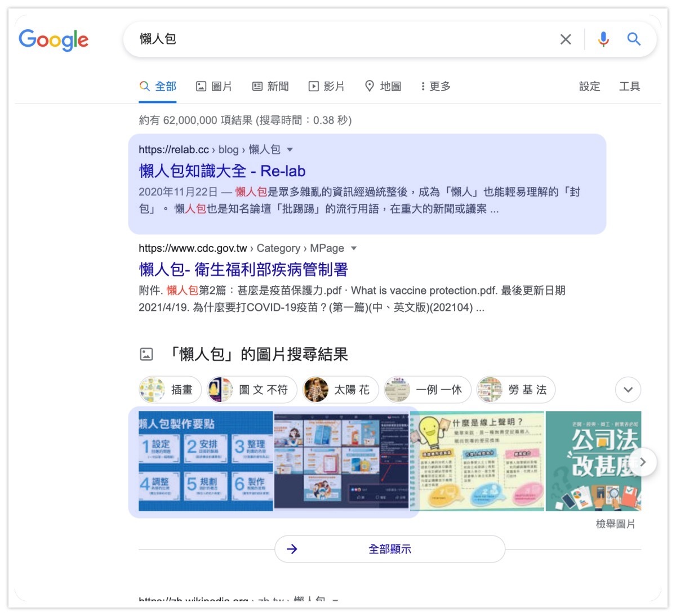Expand the dropdown arrow beside the cdc.gov.tw breadcrumb

click(x=354, y=248)
